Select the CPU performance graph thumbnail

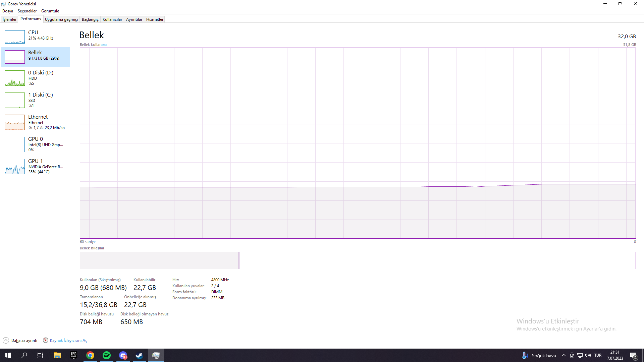15,37
